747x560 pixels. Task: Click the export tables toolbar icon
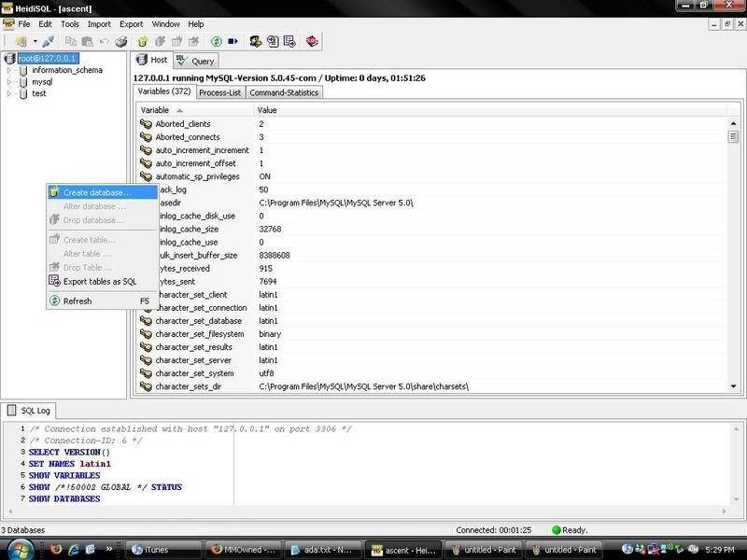[x=289, y=41]
